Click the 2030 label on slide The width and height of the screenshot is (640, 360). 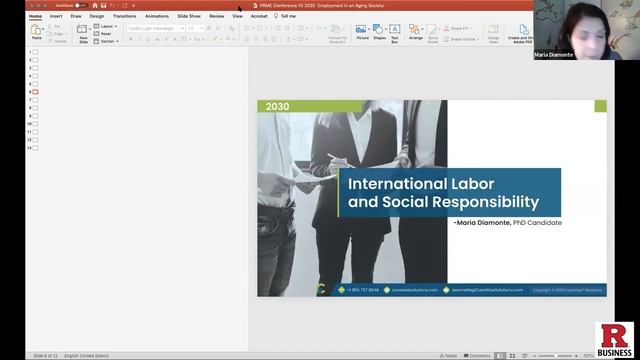point(278,107)
